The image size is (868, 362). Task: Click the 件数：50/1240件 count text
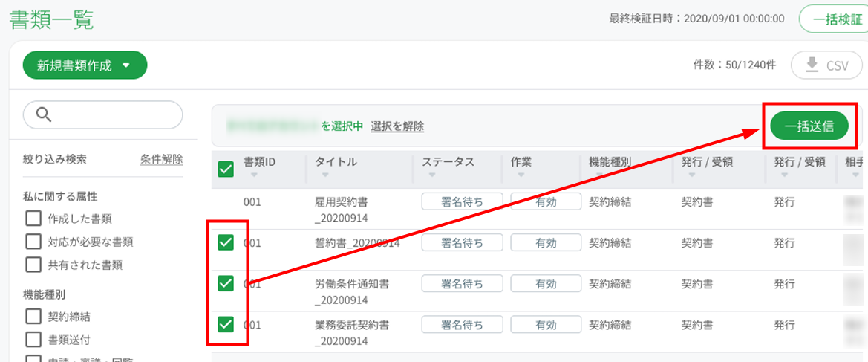point(734,65)
